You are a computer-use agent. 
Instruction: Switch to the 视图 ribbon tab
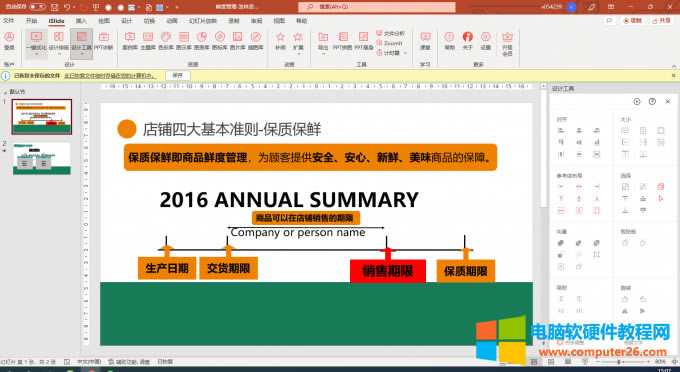click(x=279, y=20)
